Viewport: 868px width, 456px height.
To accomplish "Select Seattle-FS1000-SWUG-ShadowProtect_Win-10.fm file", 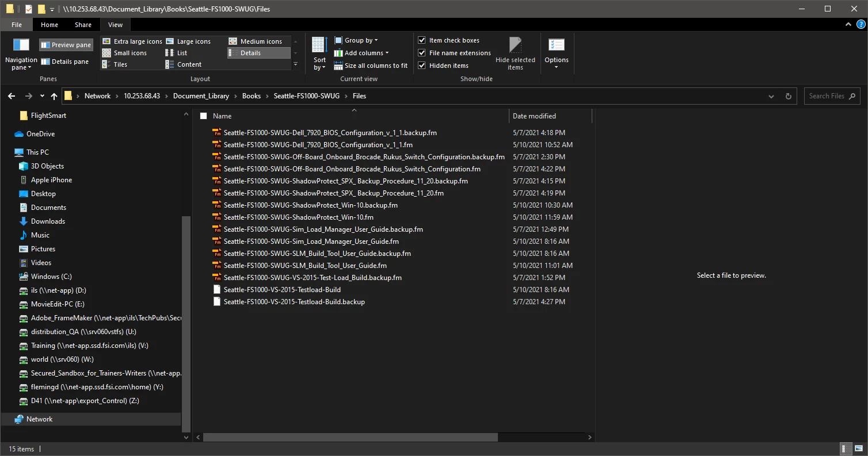I will click(x=298, y=217).
